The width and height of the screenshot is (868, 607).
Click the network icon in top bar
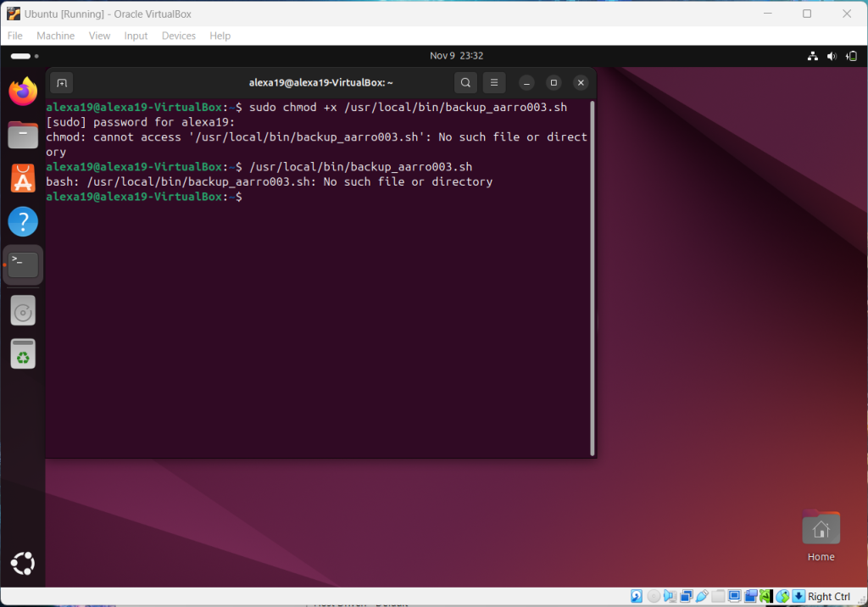point(811,56)
